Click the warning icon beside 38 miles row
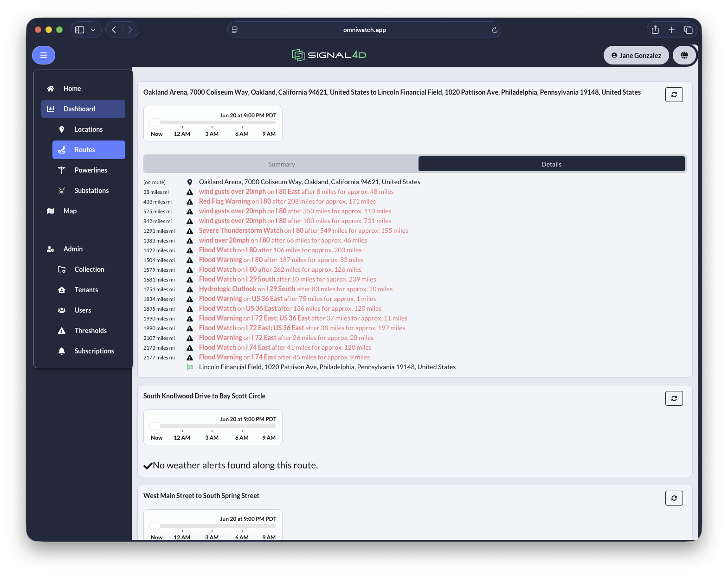 point(190,192)
